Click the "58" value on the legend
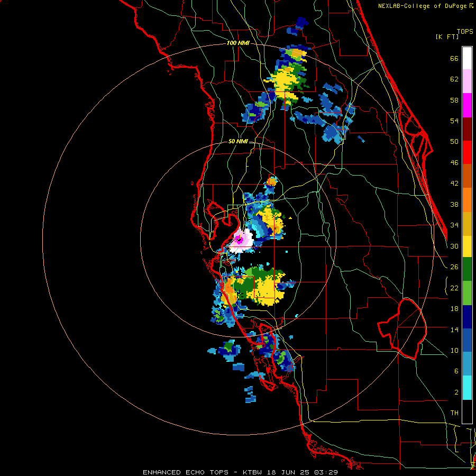 (x=454, y=100)
